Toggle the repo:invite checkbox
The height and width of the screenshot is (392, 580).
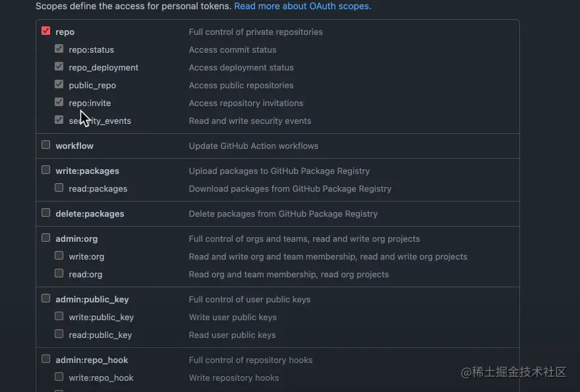point(59,102)
